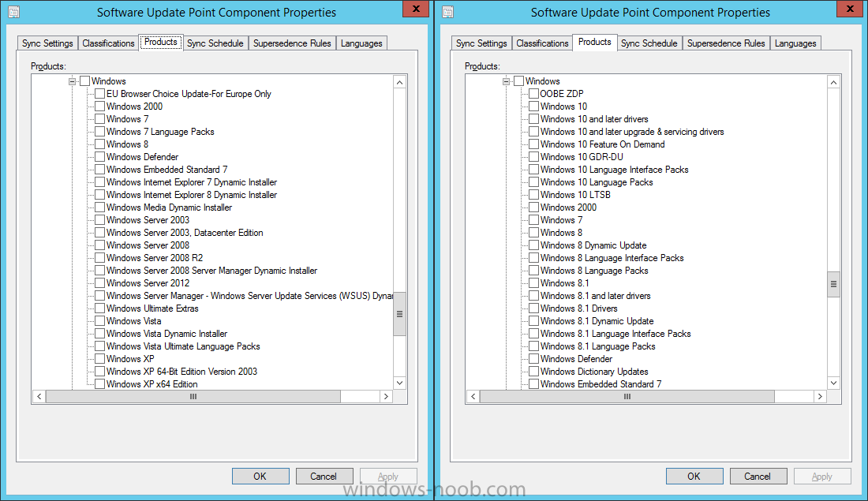The image size is (868, 501).
Task: Select Windows 10 GDR-DU item, right window
Action: tap(582, 157)
